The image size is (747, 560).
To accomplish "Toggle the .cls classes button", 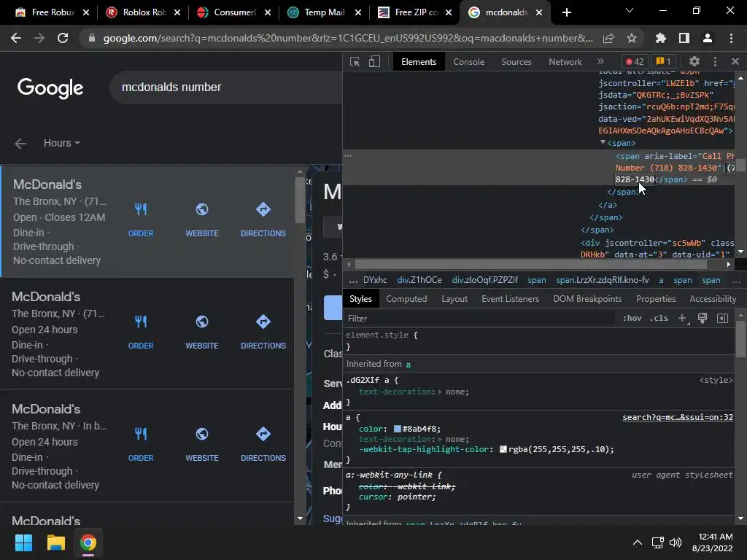I will point(659,318).
